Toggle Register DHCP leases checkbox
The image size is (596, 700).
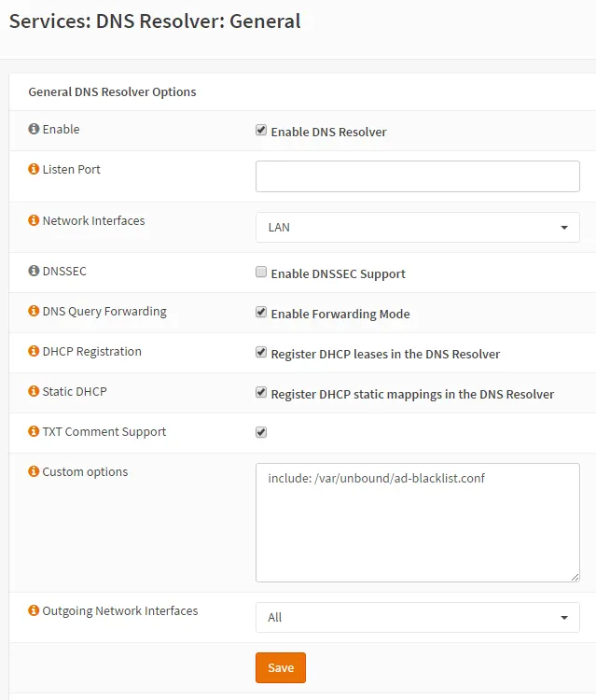point(261,352)
